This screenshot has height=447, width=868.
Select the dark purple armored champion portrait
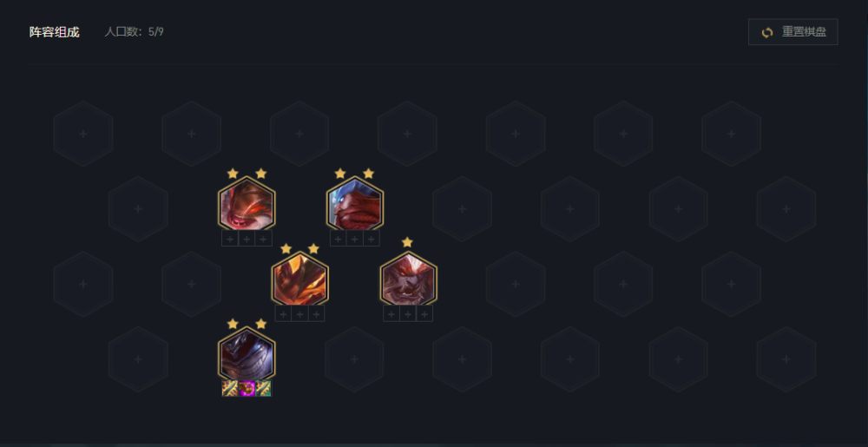(247, 354)
